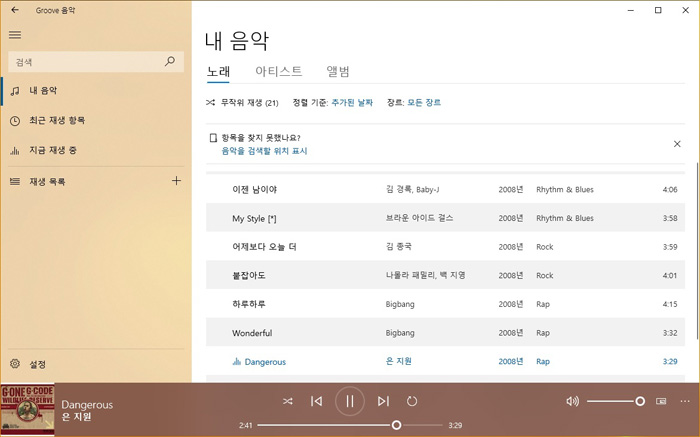
Task: Click artist 김 경록, Baby-J
Action: [412, 189]
